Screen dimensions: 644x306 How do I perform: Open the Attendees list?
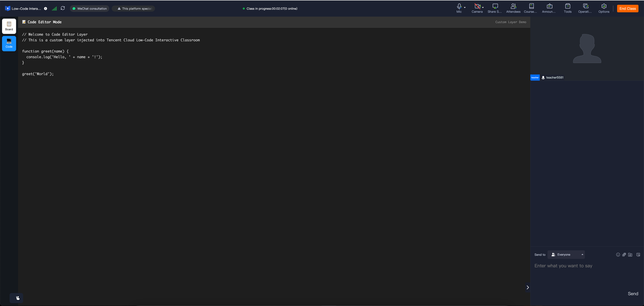(513, 8)
